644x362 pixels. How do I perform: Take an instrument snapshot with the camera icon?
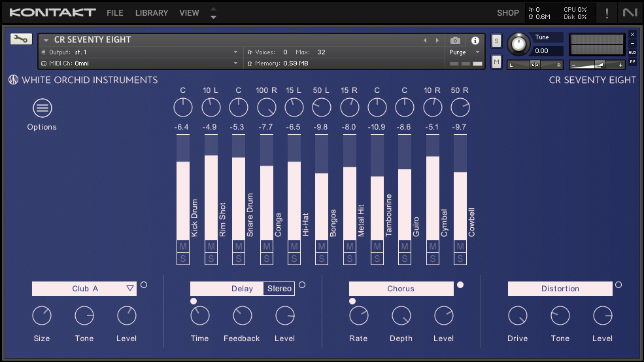(455, 41)
